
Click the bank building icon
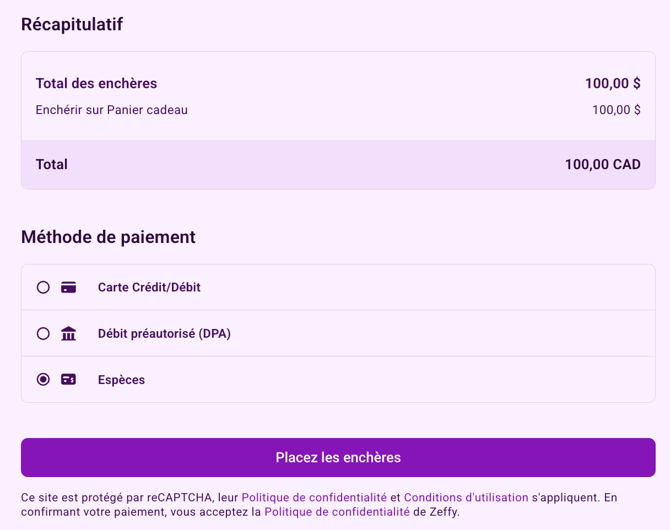click(68, 333)
